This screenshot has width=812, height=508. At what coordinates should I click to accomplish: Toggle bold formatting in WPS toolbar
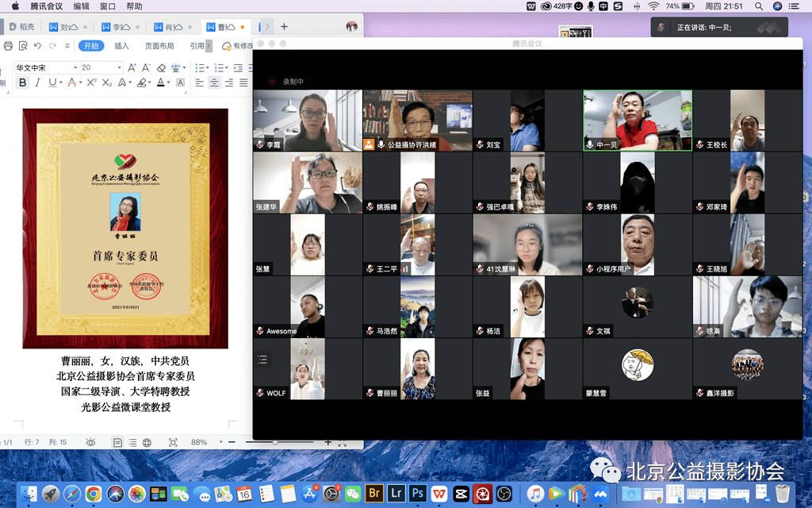(22, 83)
